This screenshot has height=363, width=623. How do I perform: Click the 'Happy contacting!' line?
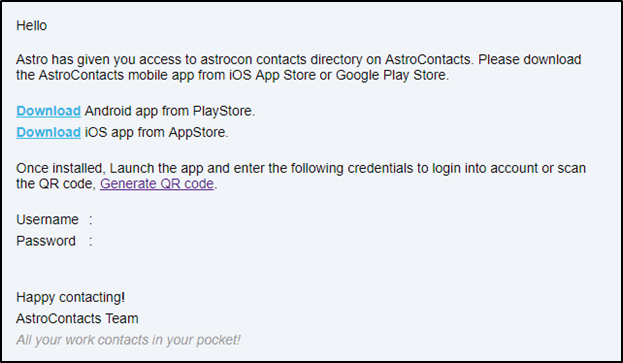click(71, 297)
